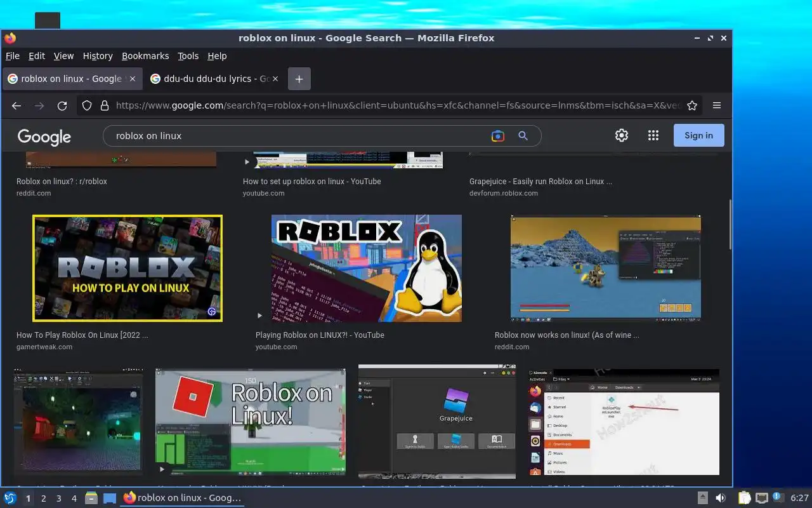Open a new tab with the plus button
This screenshot has width=812, height=508.
[299, 79]
